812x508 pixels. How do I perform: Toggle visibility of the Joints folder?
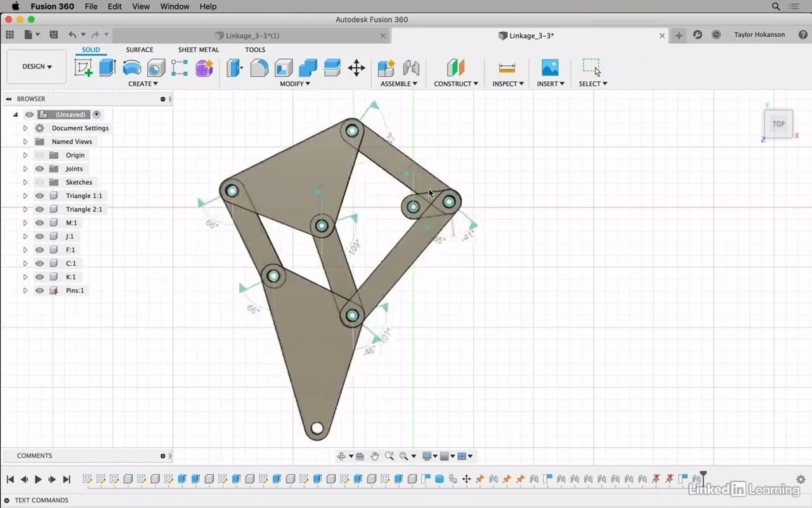[39, 168]
